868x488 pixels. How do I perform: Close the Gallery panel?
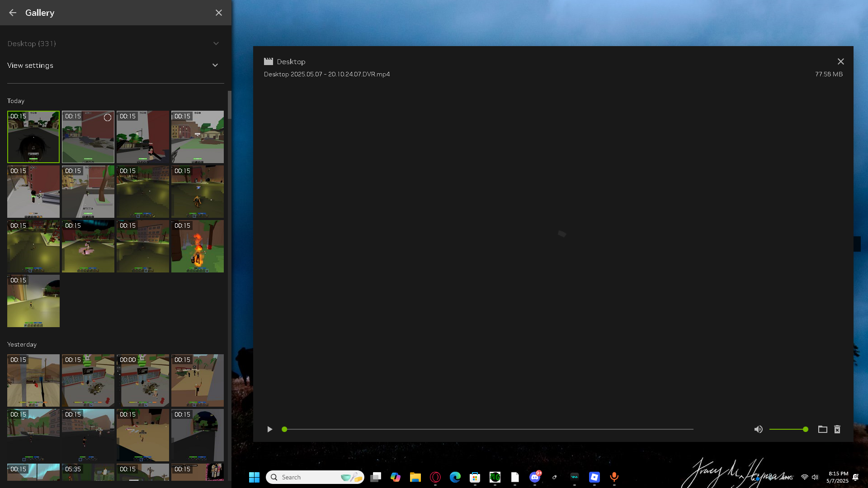(219, 13)
